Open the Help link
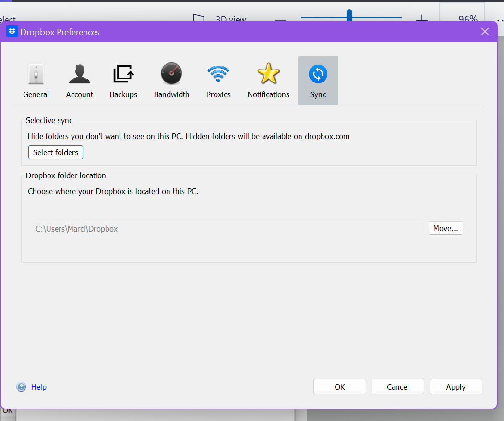504x421 pixels. point(39,386)
